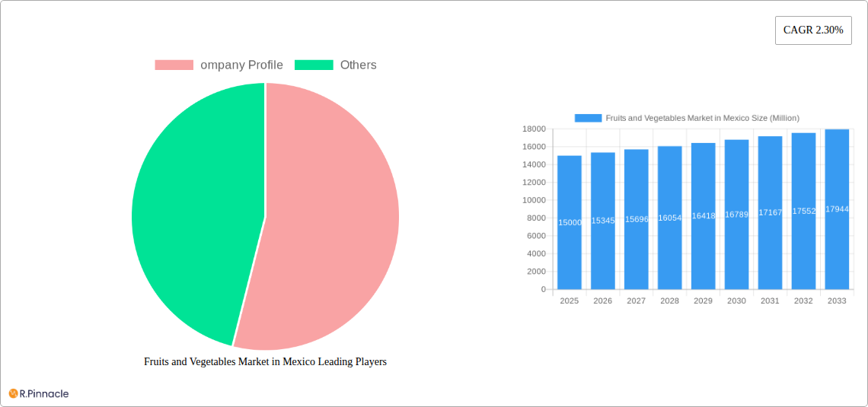The height and width of the screenshot is (407, 868).
Task: Select the 2031 bar showing 17167
Action: coord(770,213)
